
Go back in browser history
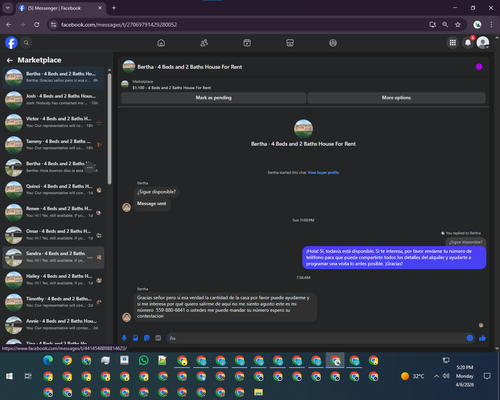(9, 25)
